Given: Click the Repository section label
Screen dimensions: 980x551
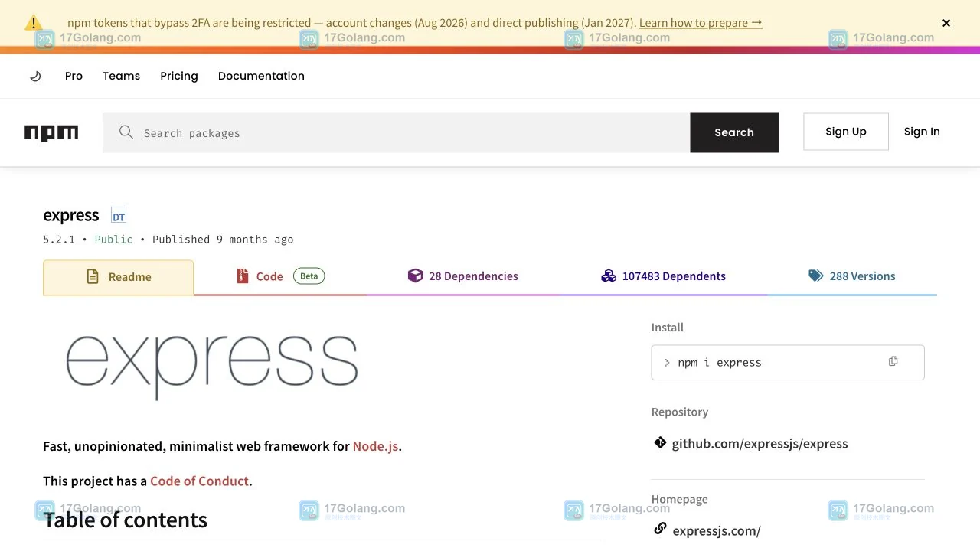Looking at the screenshot, I should coord(680,412).
